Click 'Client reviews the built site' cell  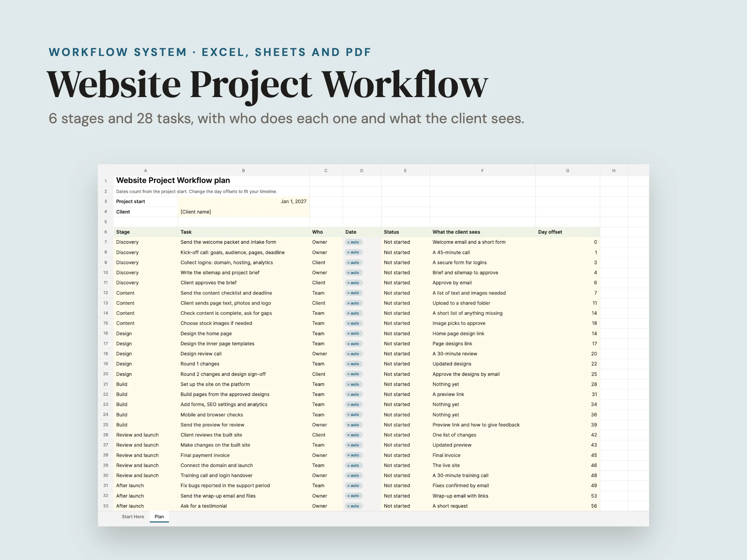[244, 435]
